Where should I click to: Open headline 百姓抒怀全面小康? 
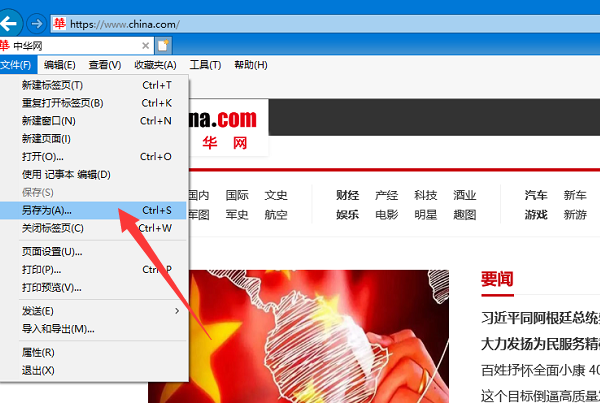(x=540, y=370)
